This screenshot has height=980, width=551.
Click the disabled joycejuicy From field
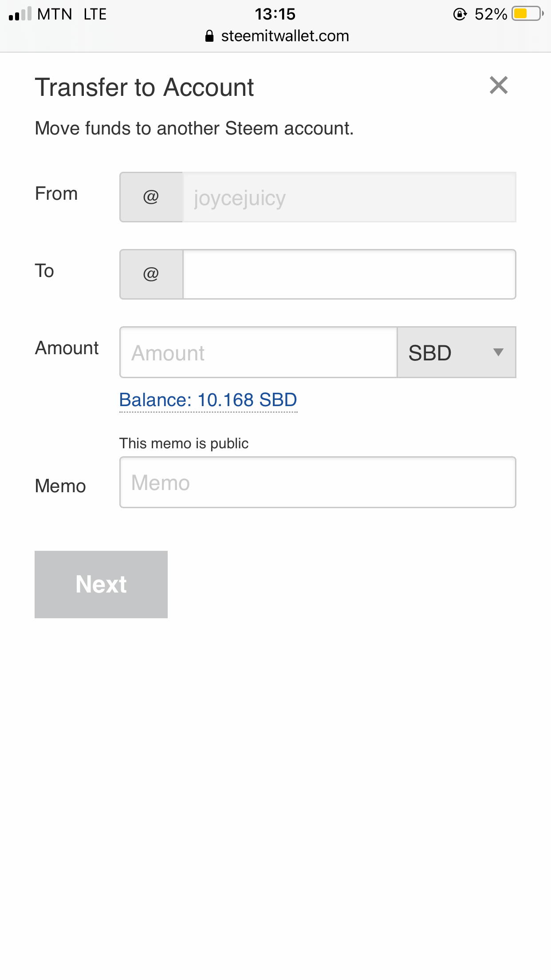pyautogui.click(x=349, y=197)
